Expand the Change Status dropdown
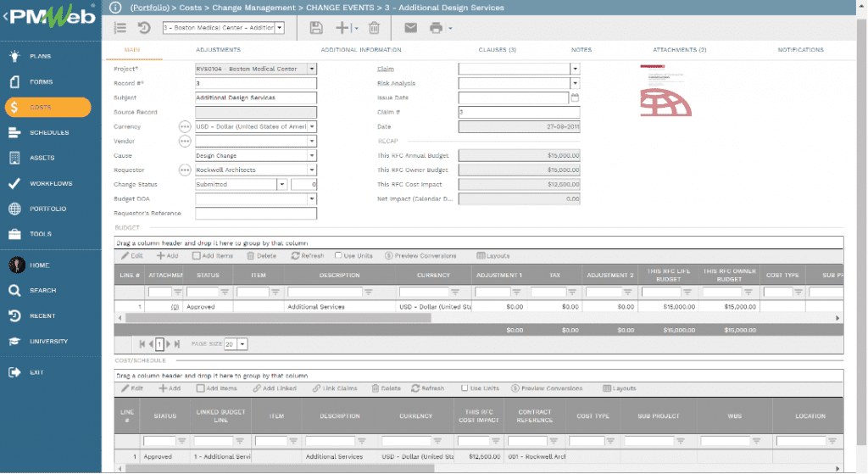 pos(281,184)
